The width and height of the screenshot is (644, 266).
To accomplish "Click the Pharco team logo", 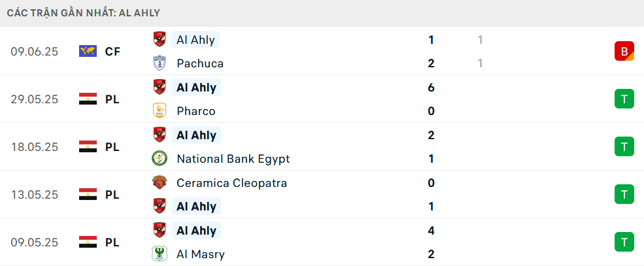I will (x=159, y=111).
